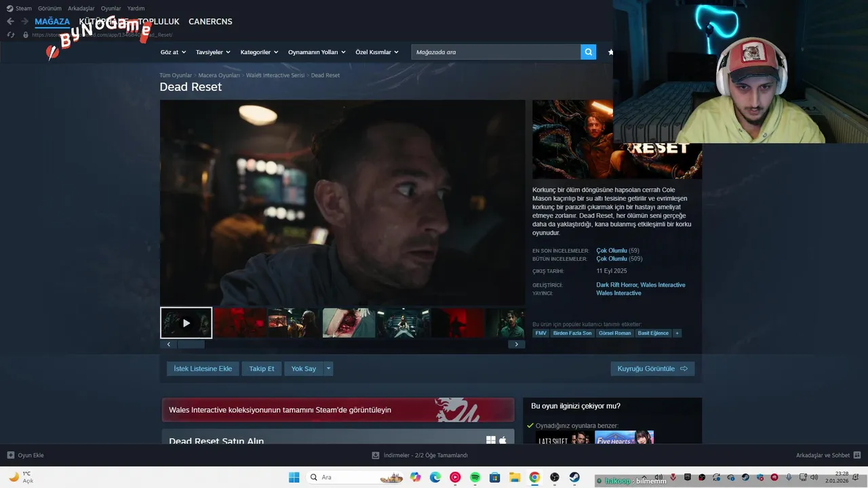868x488 pixels.
Task: Click the plus icon to add tag
Action: pos(677,333)
